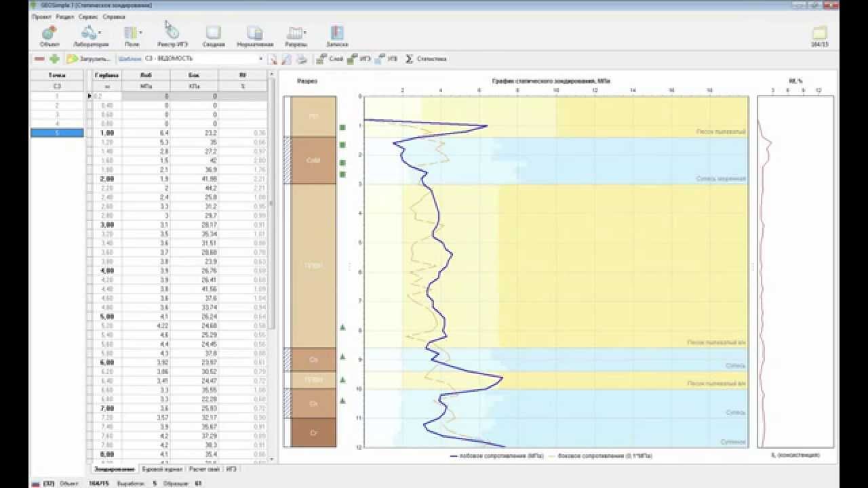The width and height of the screenshot is (868, 488).
Task: Click the green triangle marker near depth 8
Action: pyautogui.click(x=342, y=327)
